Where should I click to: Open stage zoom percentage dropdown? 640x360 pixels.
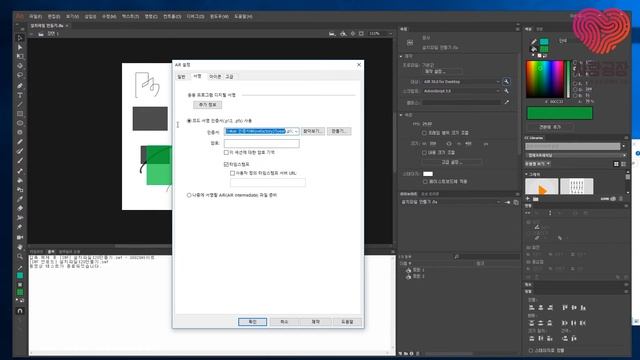pyautogui.click(x=390, y=33)
